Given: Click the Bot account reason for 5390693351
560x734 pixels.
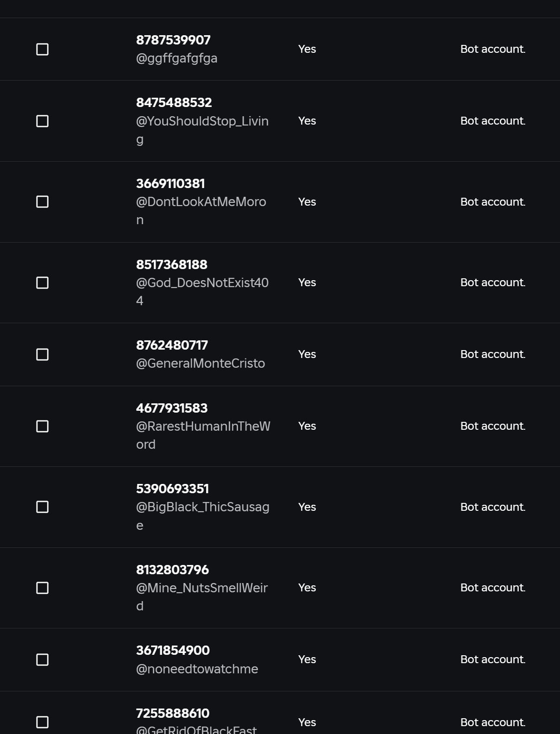Looking at the screenshot, I should (x=492, y=507).
